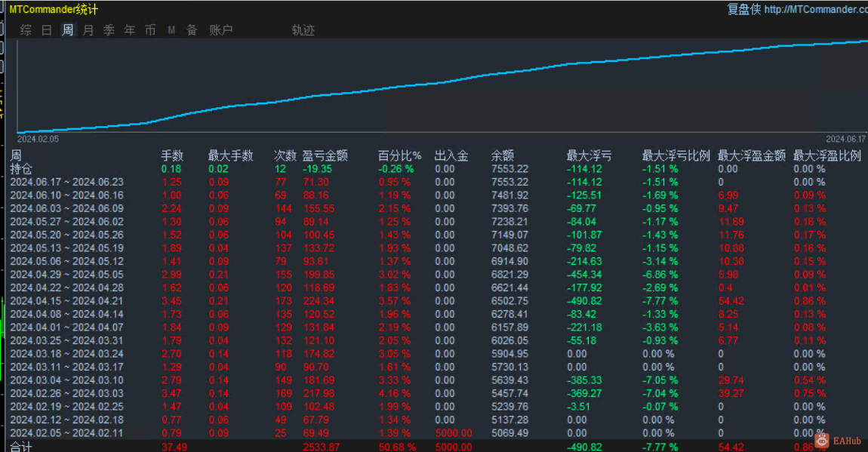Click balance value 7553.22 in 持仓 row
868x452 pixels.
click(x=509, y=169)
